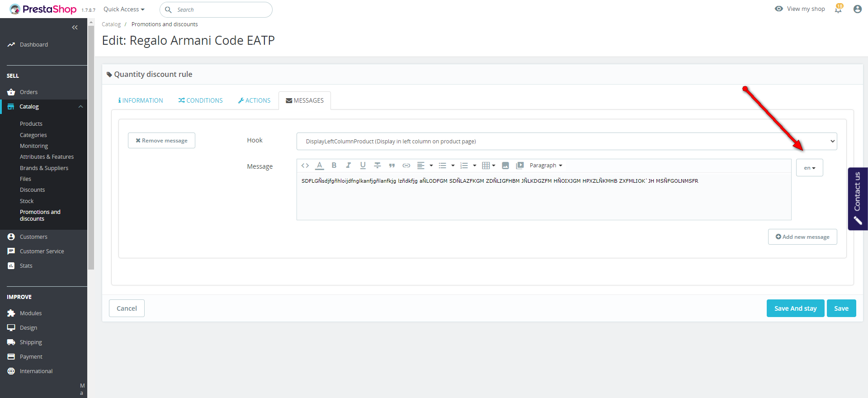The width and height of the screenshot is (868, 398).
Task: Open the notifications bell
Action: pos(839,9)
